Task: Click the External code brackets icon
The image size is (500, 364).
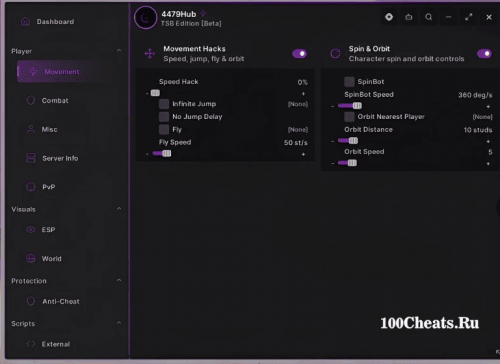Action: (x=31, y=344)
